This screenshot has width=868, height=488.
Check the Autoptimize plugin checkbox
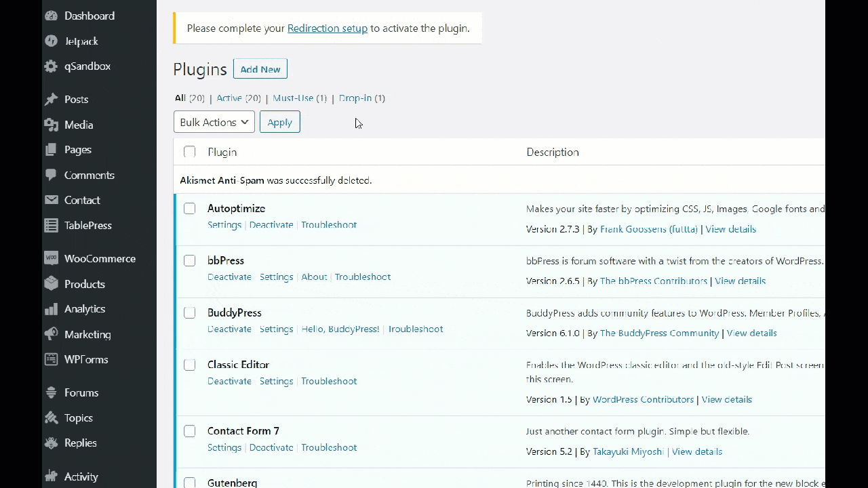click(x=190, y=208)
